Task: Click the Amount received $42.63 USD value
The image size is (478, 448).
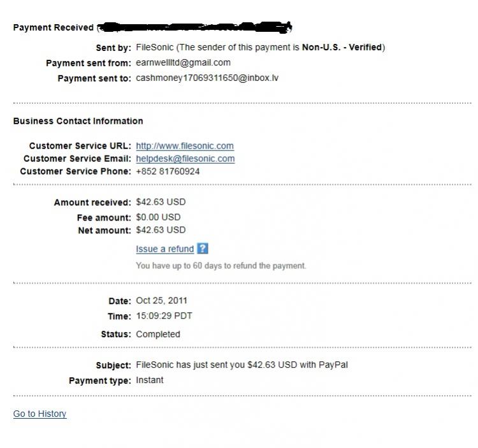Action: 161,202
